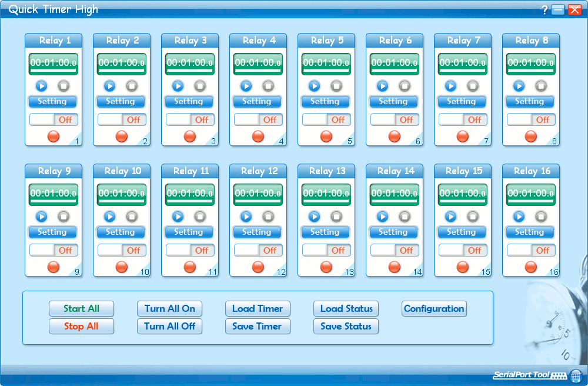Switch Relay 15 on using its toggle
Image resolution: width=588 pixels, height=386 pixels.
coord(463,250)
